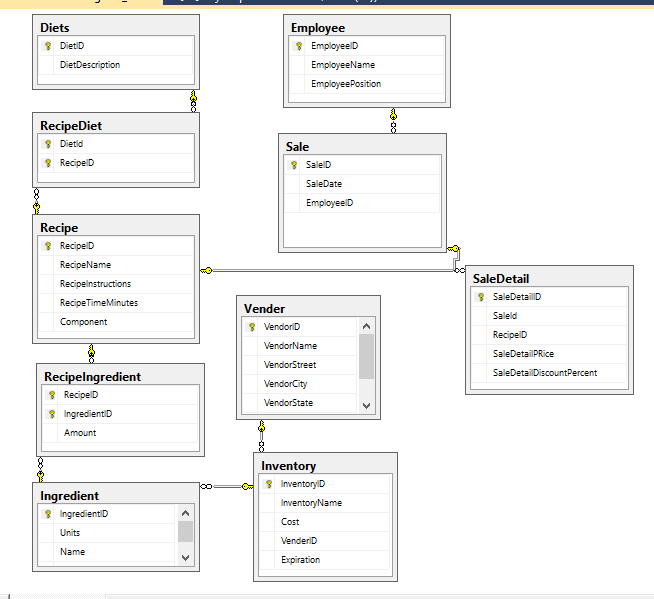
Task: Select the RecipeTimeMinutes column
Action: tap(116, 303)
